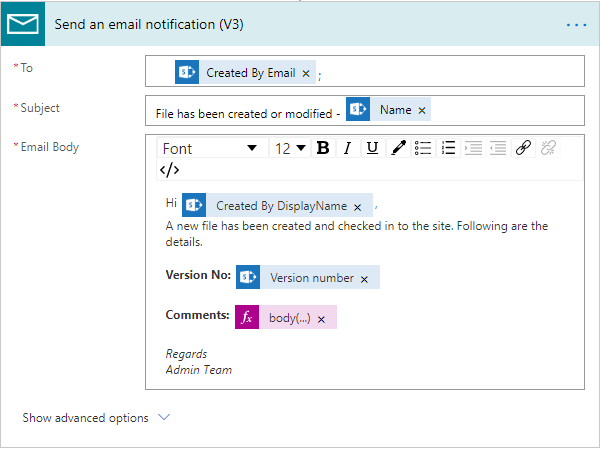The height and width of the screenshot is (449, 600).
Task: Toggle italic formatting in email body
Action: click(x=347, y=148)
